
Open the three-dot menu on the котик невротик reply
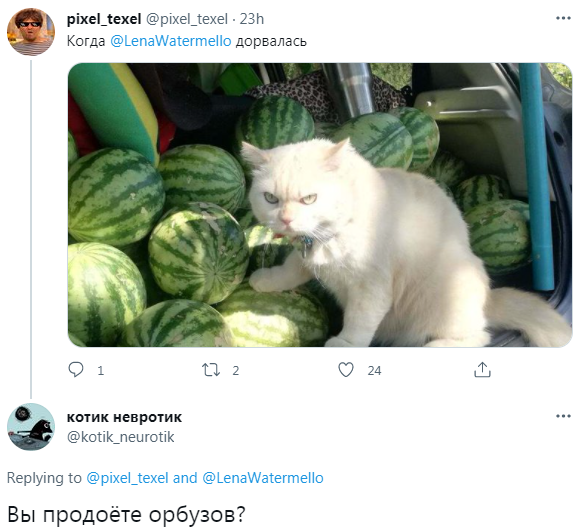click(563, 416)
